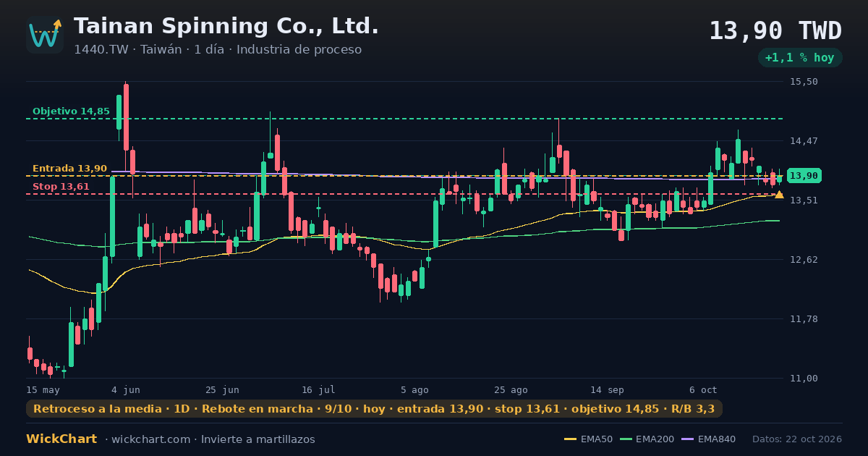This screenshot has height=456, width=868.
Task: Click the WickChart brand name in footer
Action: pos(61,439)
